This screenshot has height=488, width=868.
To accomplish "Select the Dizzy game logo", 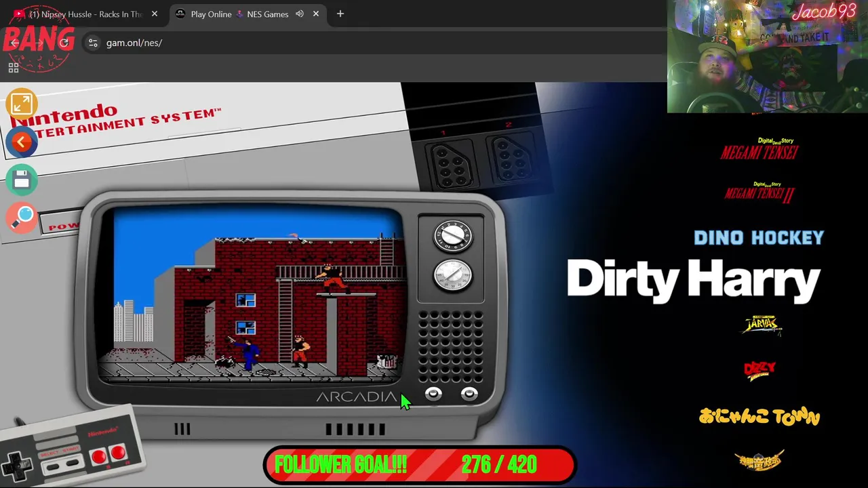I will coord(759,369).
